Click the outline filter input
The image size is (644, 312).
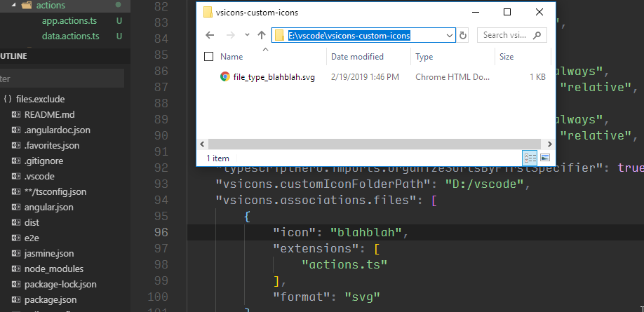(62, 79)
